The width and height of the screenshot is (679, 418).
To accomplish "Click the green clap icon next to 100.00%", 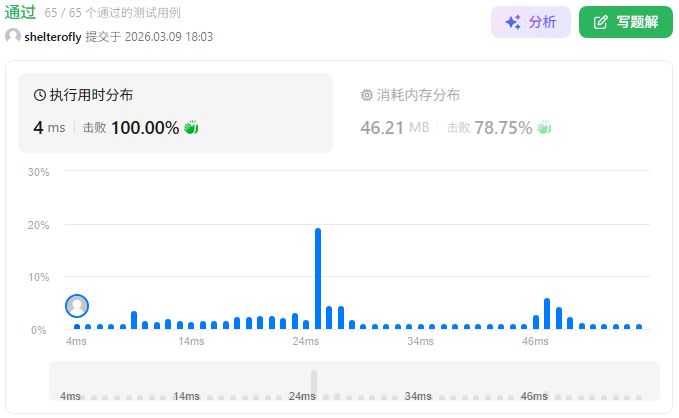I will pos(192,128).
